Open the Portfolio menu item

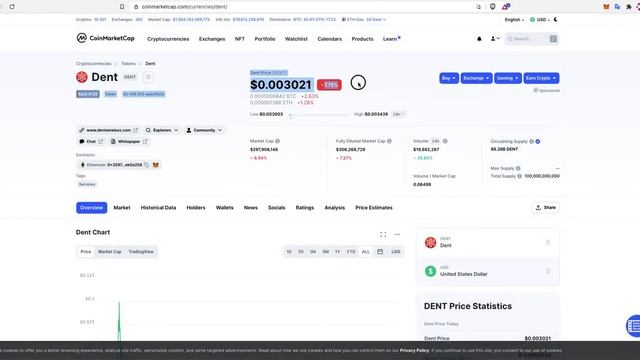[x=264, y=39]
